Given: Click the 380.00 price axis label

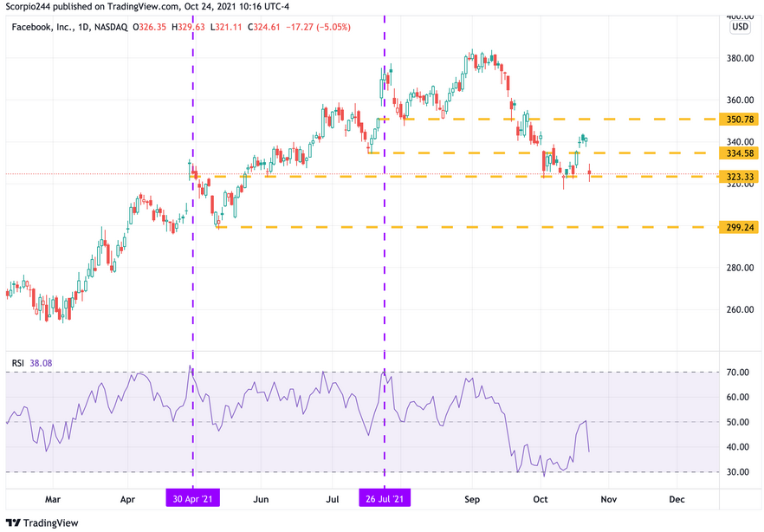Looking at the screenshot, I should [x=740, y=58].
